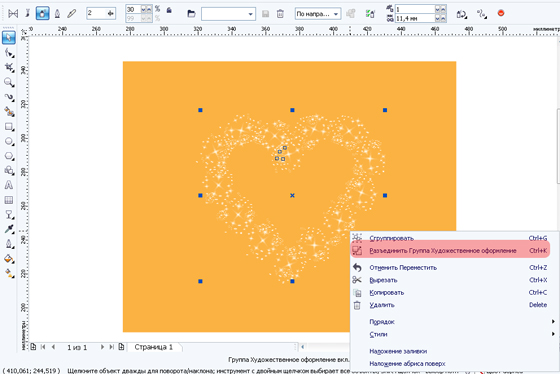Select the Outline Pen tool
Screen dimensions: 560x374
pos(9,244)
